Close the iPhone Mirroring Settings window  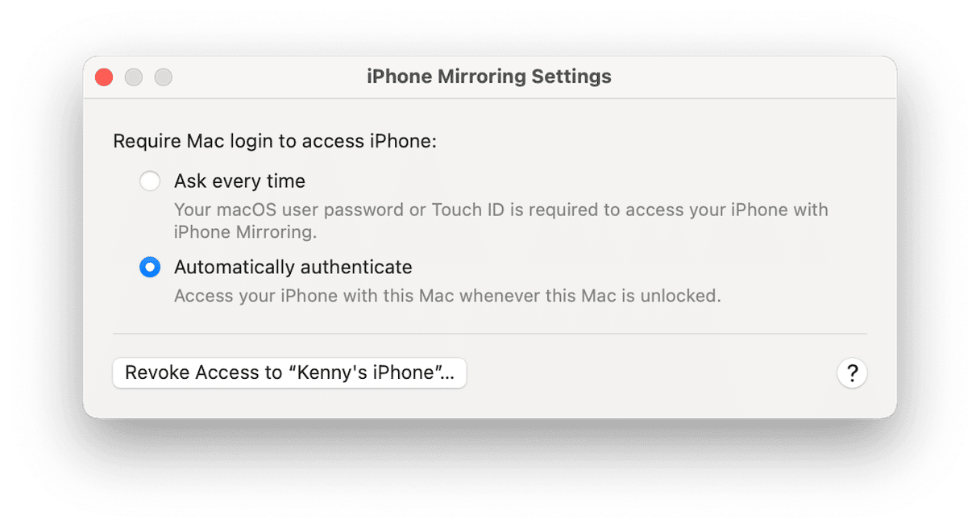[104, 77]
